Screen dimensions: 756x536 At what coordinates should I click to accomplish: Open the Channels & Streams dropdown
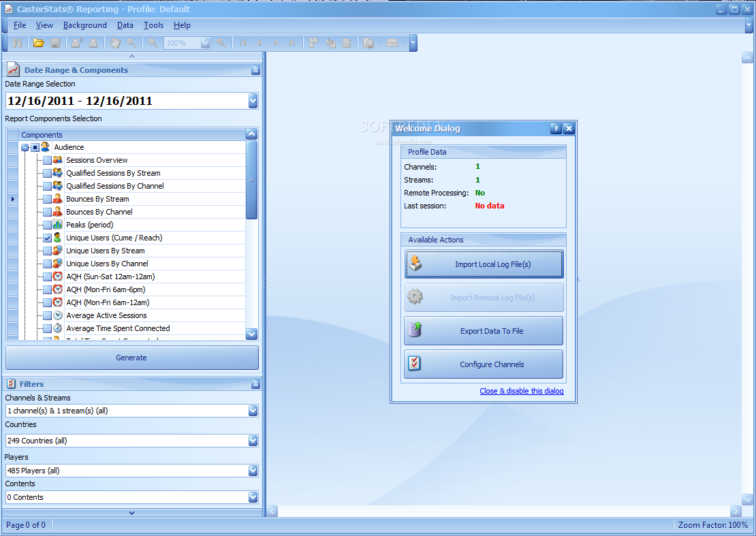(x=253, y=411)
